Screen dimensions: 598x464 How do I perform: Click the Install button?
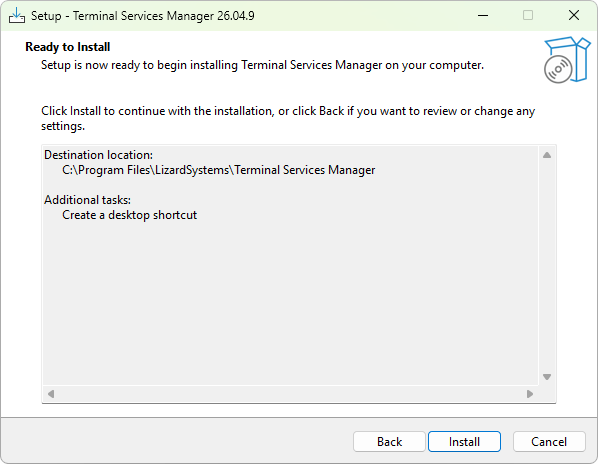pyautogui.click(x=464, y=442)
